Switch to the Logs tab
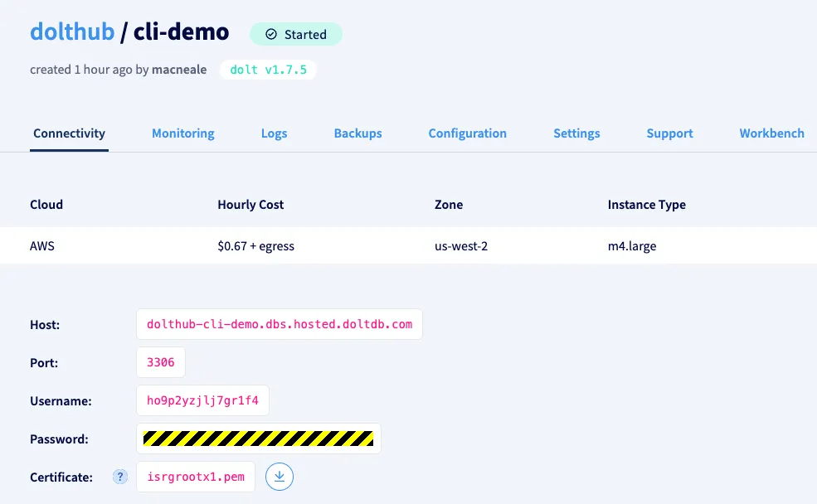Viewport: 817px width, 504px height. tap(274, 133)
